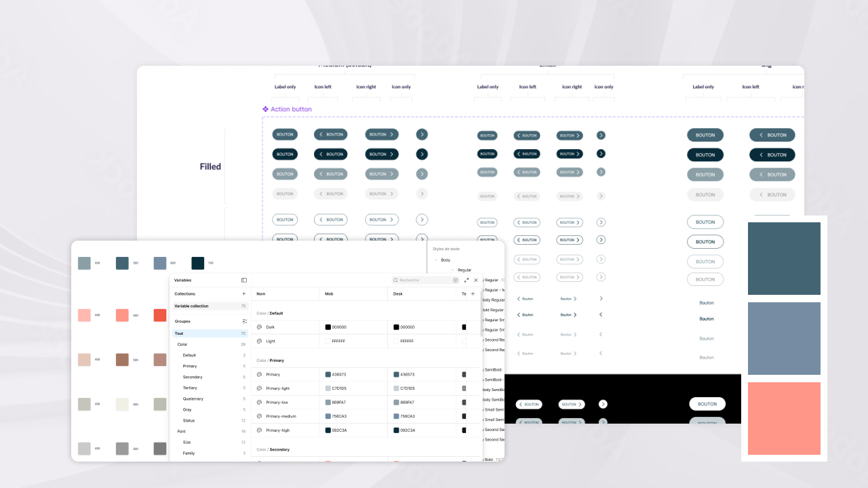The height and width of the screenshot is (488, 868).
Task: Collapse the Regular subgroup under Body
Action: coord(452,270)
